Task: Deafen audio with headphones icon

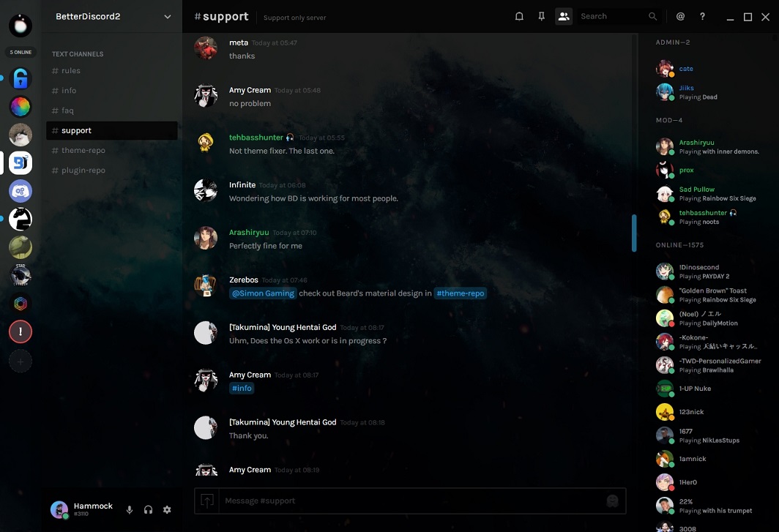Action: coord(148,509)
